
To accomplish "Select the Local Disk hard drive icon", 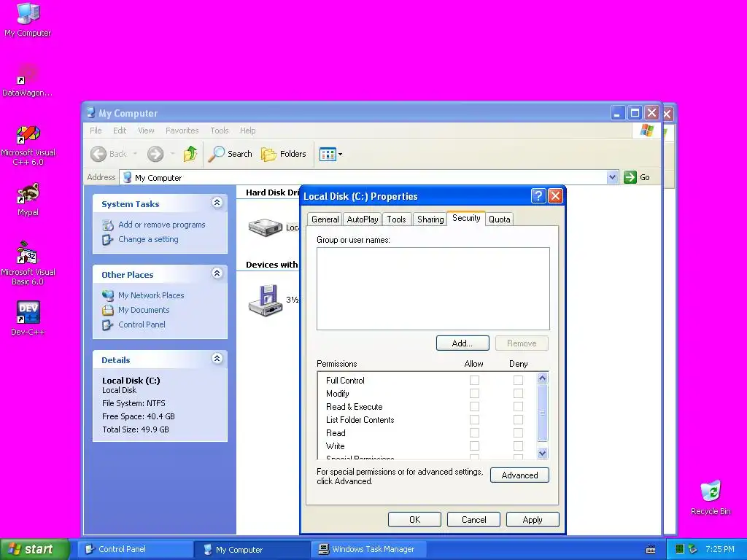I will click(x=266, y=227).
